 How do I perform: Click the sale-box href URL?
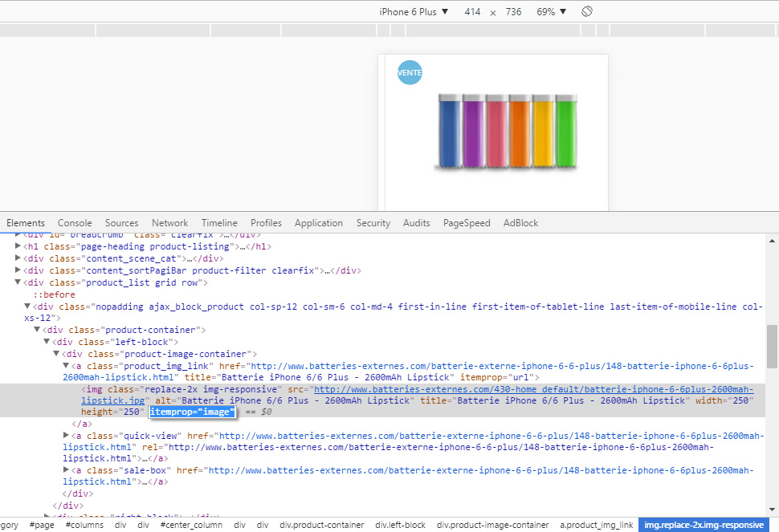pos(409,475)
